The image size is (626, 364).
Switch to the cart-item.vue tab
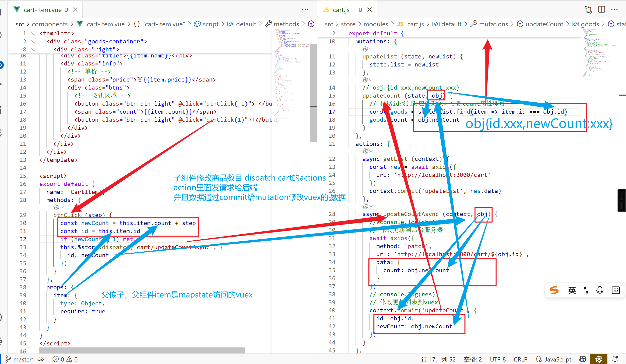(x=43, y=10)
